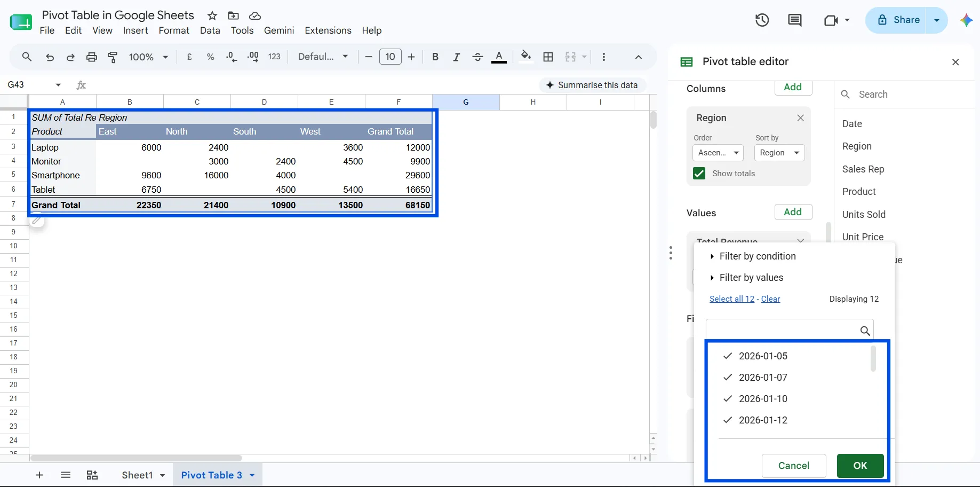Viewport: 980px width, 487px height.
Task: Star this spreadsheet
Action: click(212, 15)
